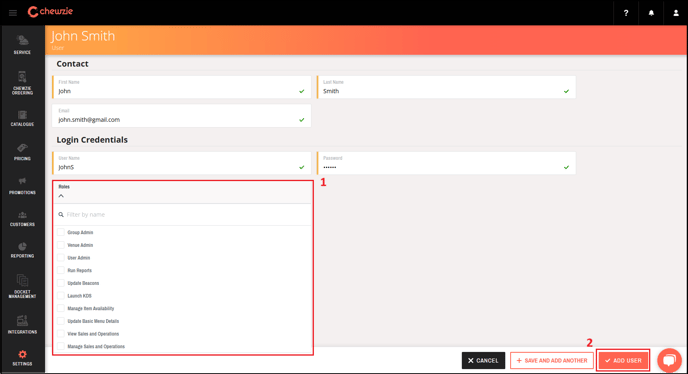The width and height of the screenshot is (688, 374).
Task: Check the Update Basic Menu Details role
Action: (x=61, y=321)
